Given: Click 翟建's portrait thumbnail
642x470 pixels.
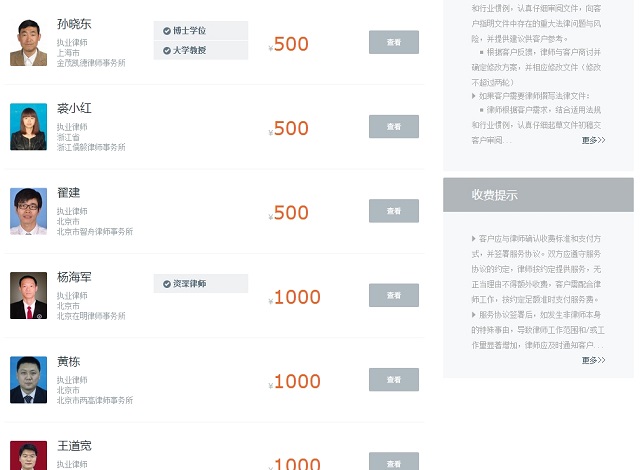Looking at the screenshot, I should (28, 211).
